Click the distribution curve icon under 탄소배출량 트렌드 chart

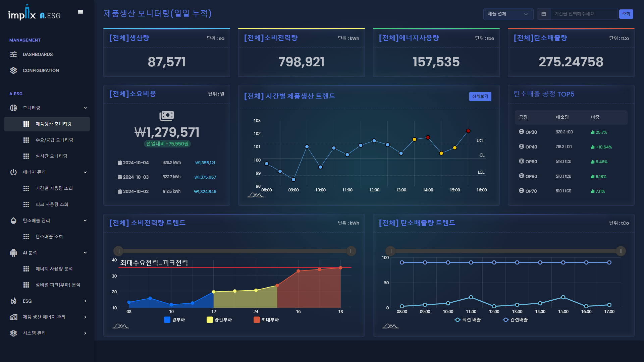(390, 326)
